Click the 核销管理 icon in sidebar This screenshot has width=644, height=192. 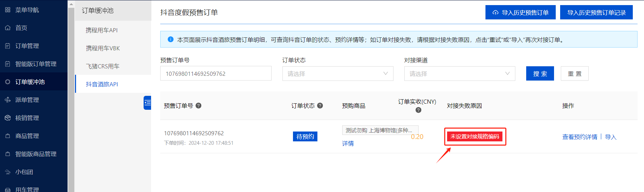8,118
